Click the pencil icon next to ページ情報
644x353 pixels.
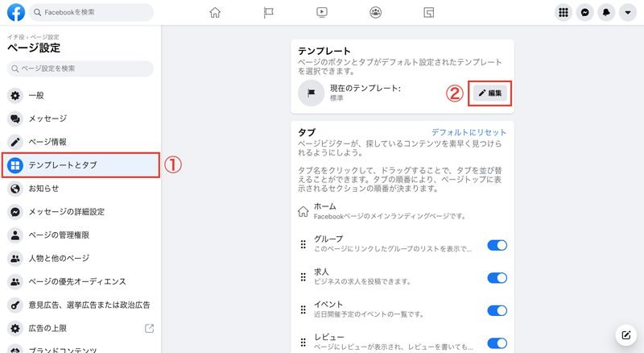pos(15,142)
